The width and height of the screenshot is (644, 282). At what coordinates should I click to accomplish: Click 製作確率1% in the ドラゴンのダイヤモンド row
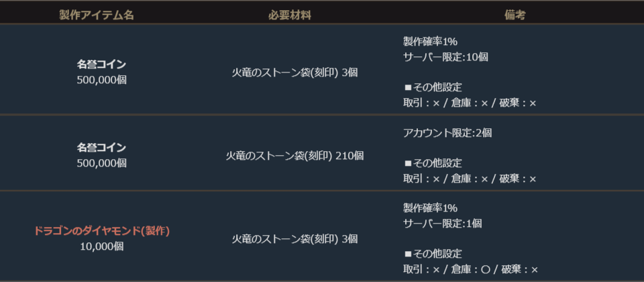[x=430, y=208]
